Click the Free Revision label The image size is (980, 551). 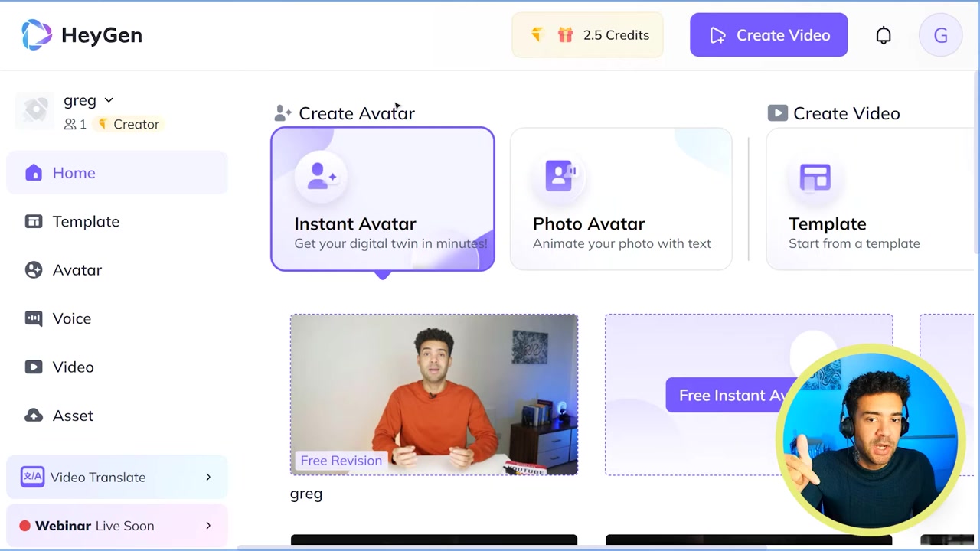[341, 461]
